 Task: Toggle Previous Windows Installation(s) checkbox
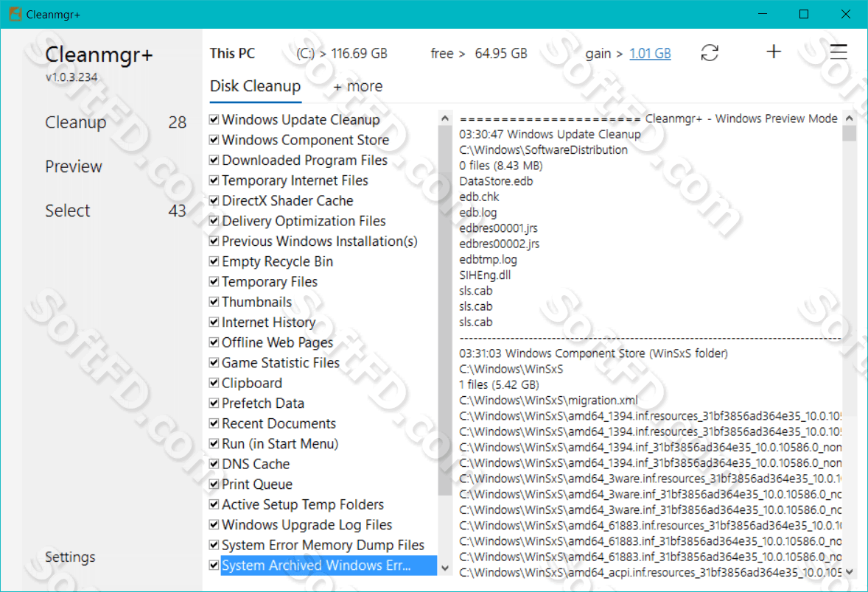214,242
